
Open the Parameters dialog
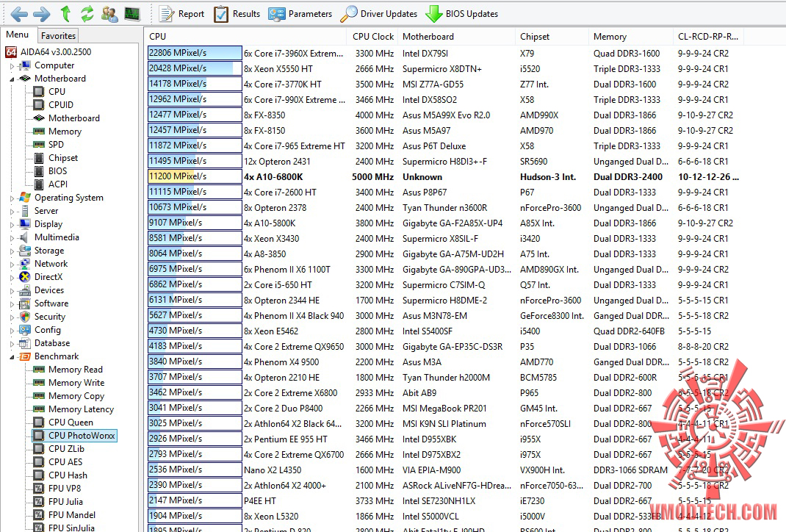tap(300, 14)
